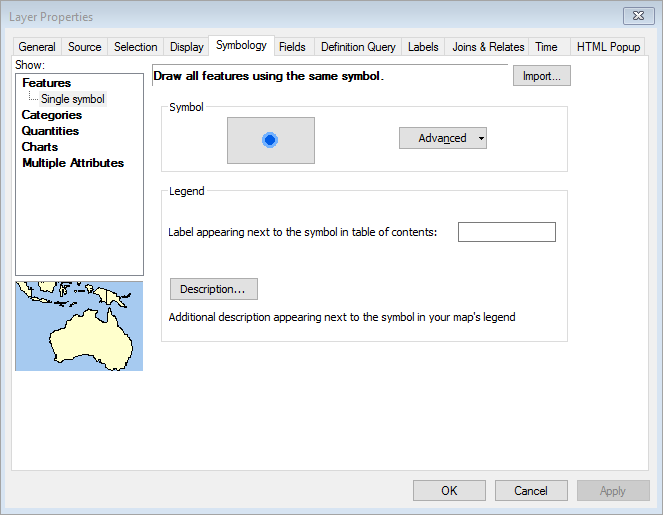Switch to the HTML Popup tab

[x=608, y=47]
